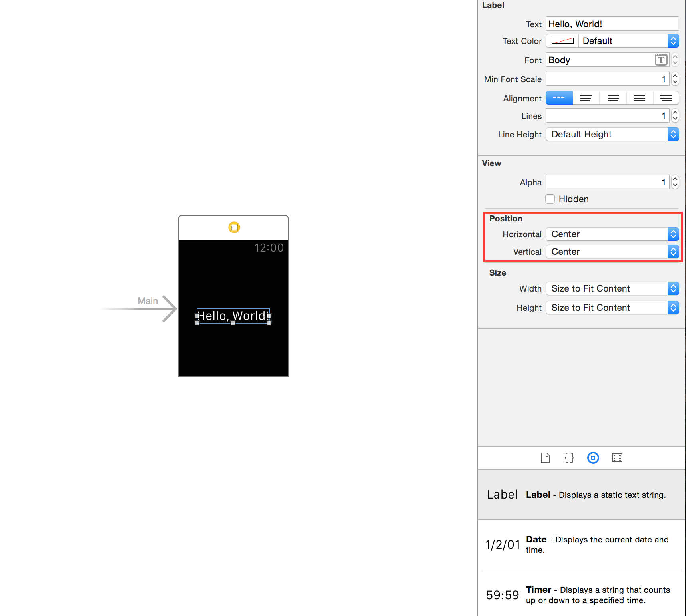This screenshot has width=686, height=616.
Task: Choose center text alignment icon
Action: click(613, 98)
